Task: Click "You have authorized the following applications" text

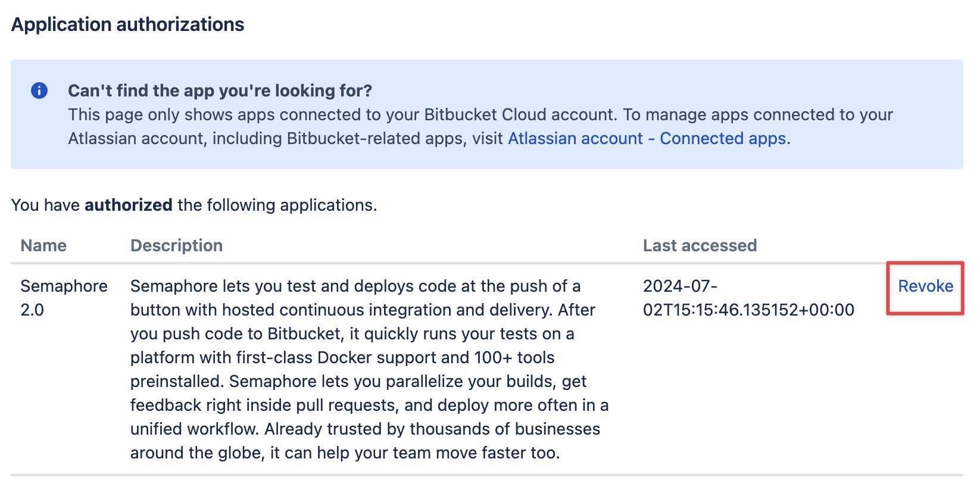Action: 194,205
